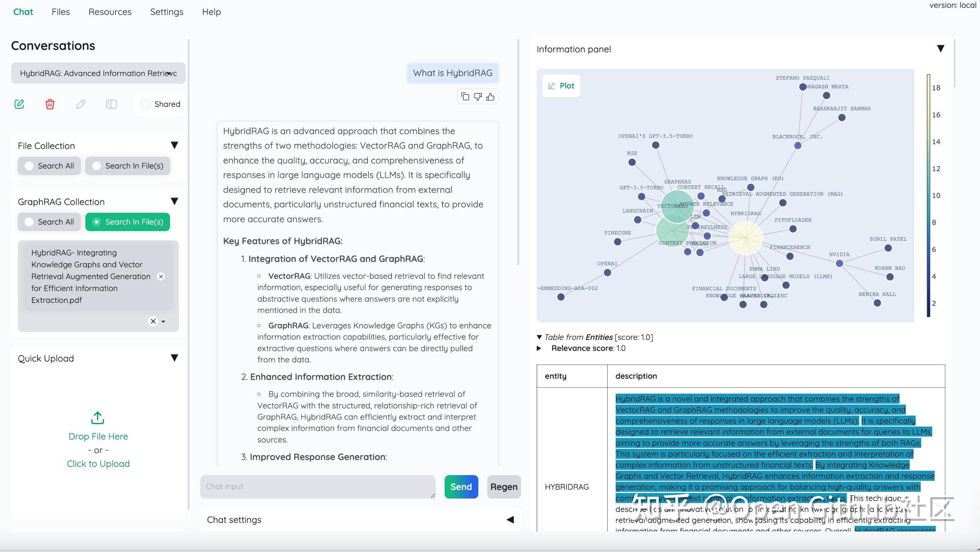Click inside the Chat input field
This screenshot has width=980, height=552.
(318, 486)
